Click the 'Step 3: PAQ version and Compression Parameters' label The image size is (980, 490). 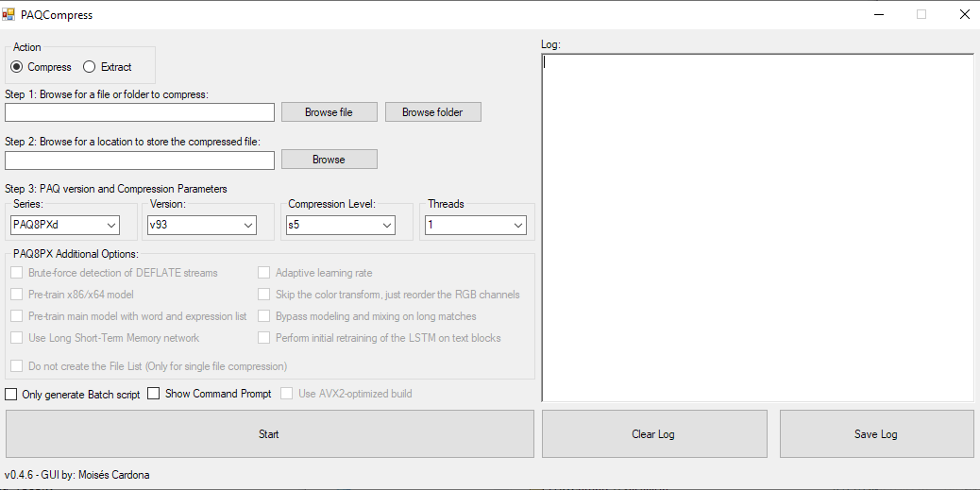[116, 189]
